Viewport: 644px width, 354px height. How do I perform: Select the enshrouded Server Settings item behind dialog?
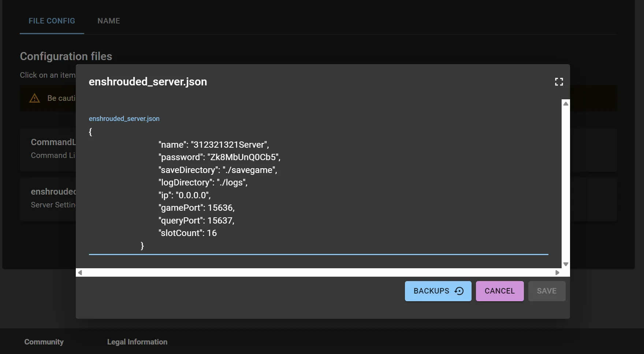point(48,199)
